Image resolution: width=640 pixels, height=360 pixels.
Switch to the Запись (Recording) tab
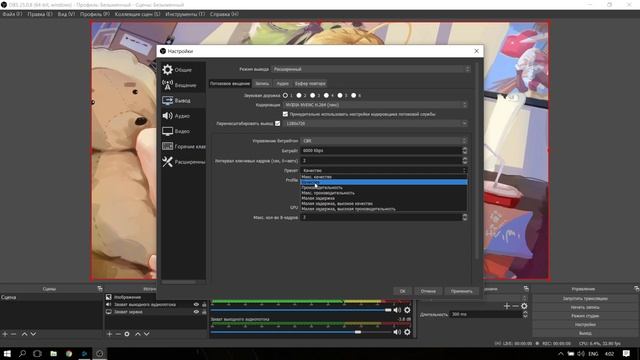(262, 83)
